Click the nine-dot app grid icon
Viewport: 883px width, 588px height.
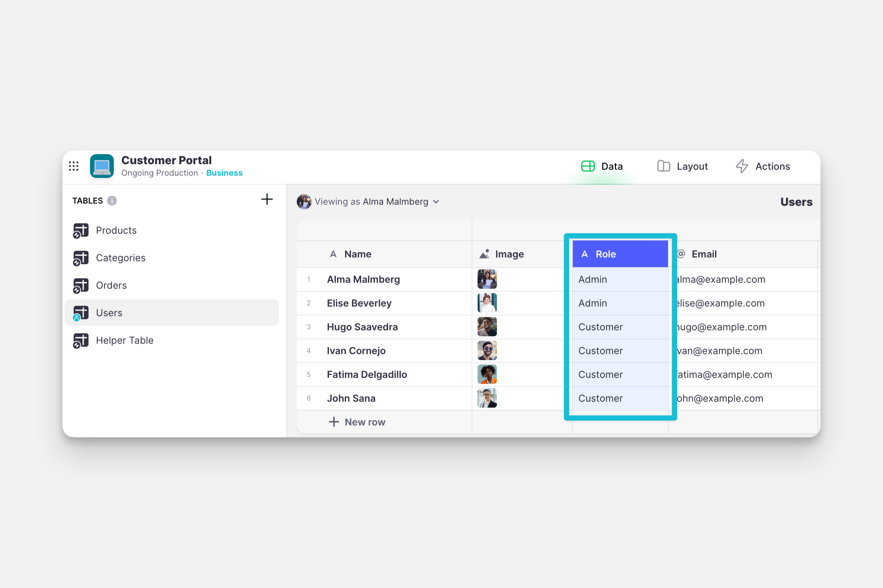pyautogui.click(x=74, y=166)
